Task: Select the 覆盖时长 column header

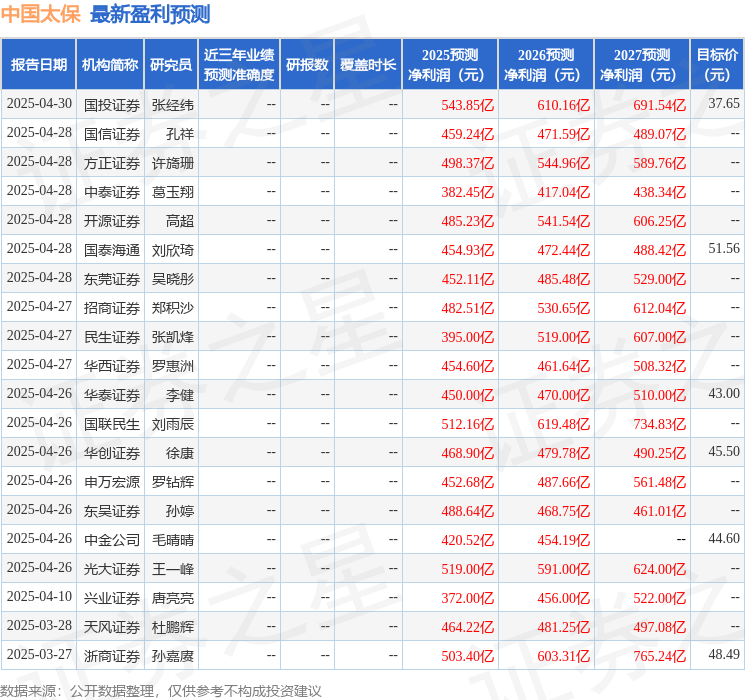Action: 368,64
